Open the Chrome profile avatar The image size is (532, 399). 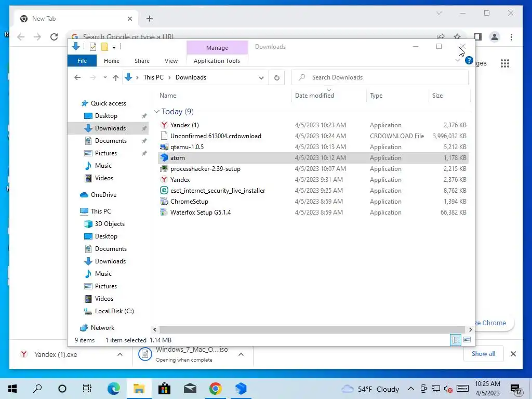tap(495, 37)
